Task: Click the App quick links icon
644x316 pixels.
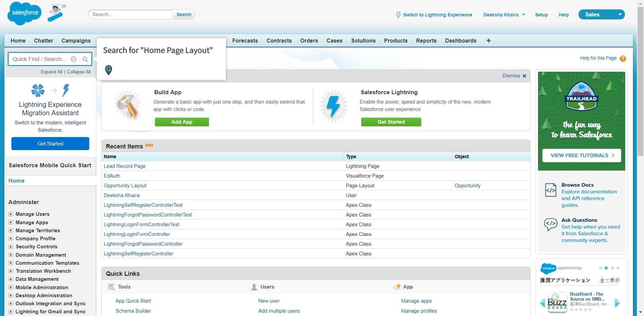Action: point(397,287)
